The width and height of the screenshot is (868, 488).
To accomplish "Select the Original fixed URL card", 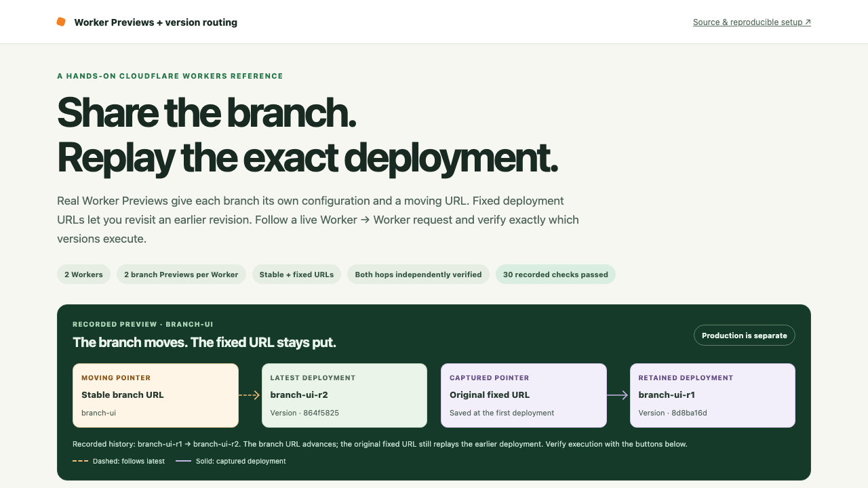I will 524,396.
